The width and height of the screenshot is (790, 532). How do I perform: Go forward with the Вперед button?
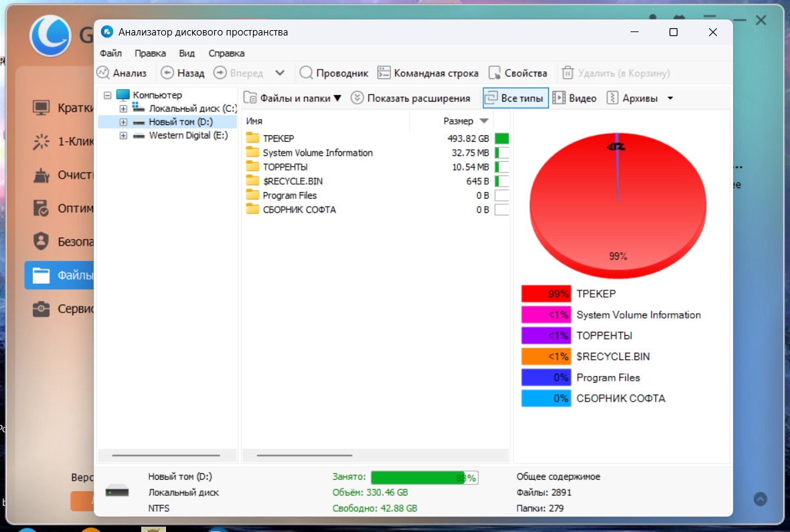pyautogui.click(x=239, y=73)
